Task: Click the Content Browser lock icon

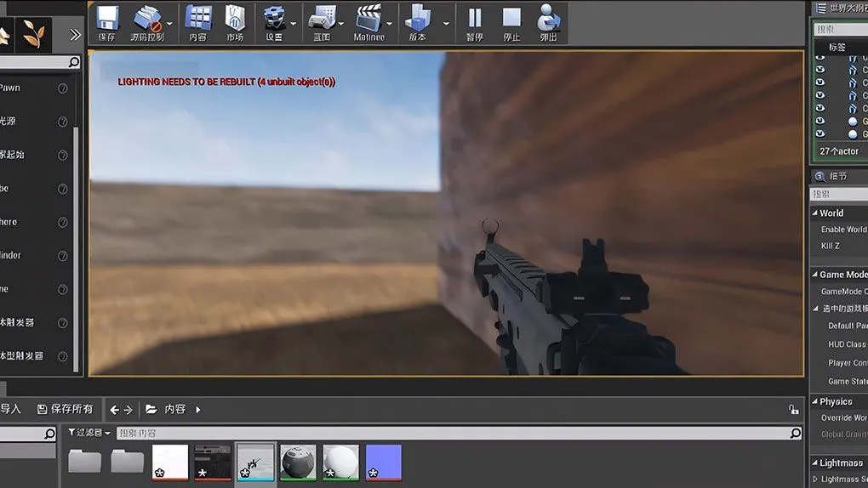Action: [793, 410]
